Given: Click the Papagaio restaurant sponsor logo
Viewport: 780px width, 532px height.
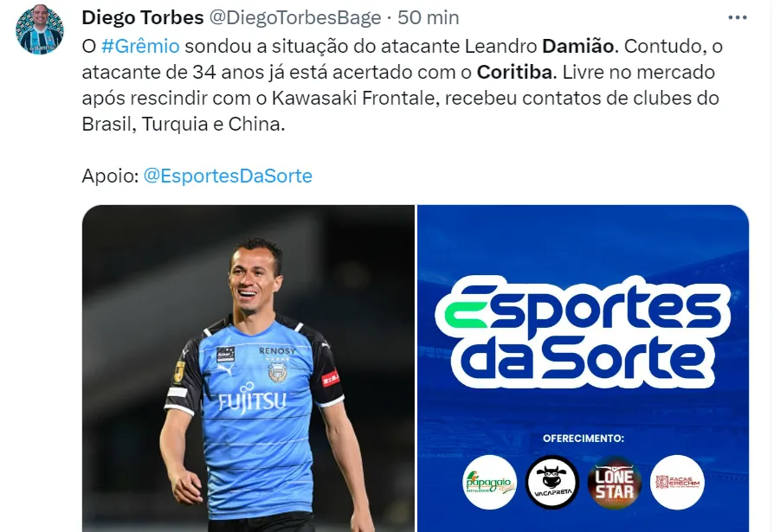Looking at the screenshot, I should pyautogui.click(x=489, y=483).
